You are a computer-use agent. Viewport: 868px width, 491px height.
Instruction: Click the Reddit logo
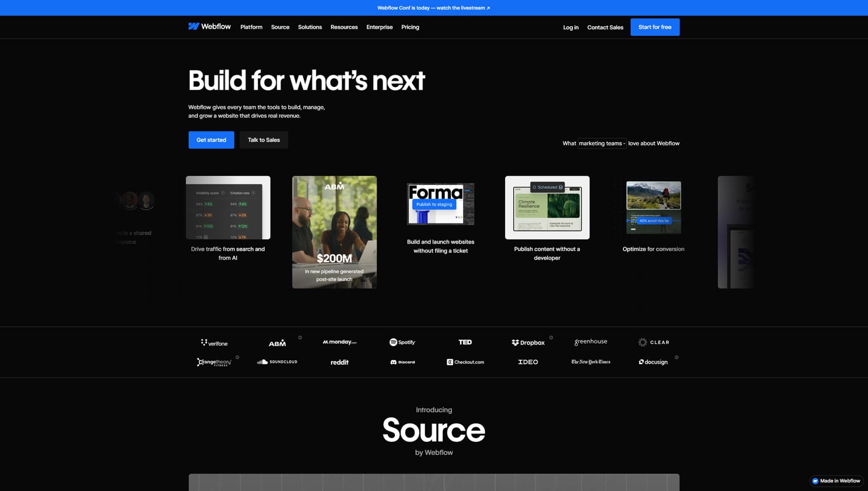click(x=340, y=362)
